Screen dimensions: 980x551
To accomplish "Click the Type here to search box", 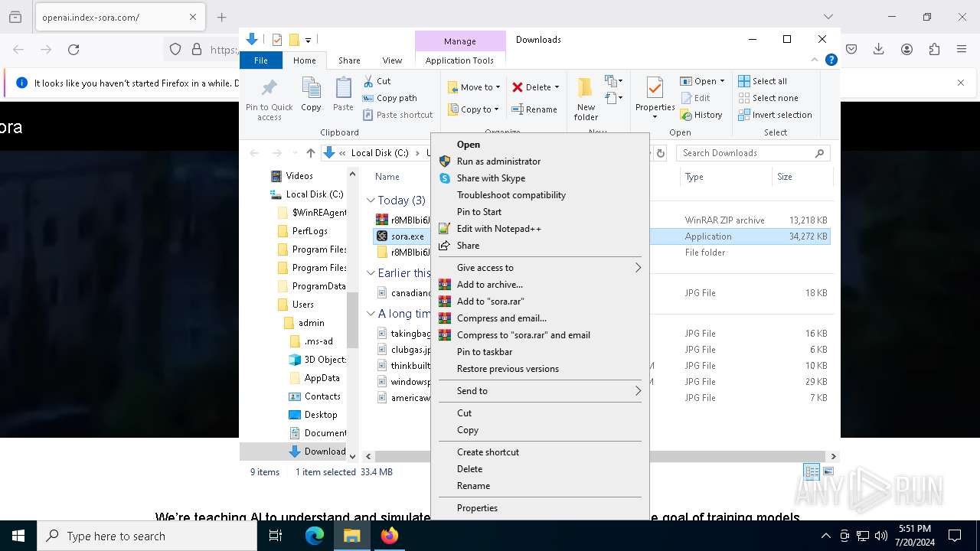I will [x=147, y=536].
